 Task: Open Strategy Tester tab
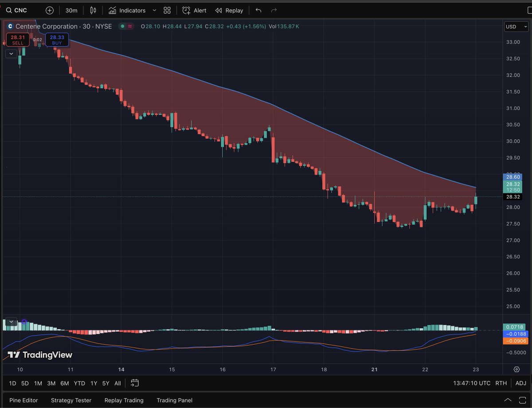[71, 400]
